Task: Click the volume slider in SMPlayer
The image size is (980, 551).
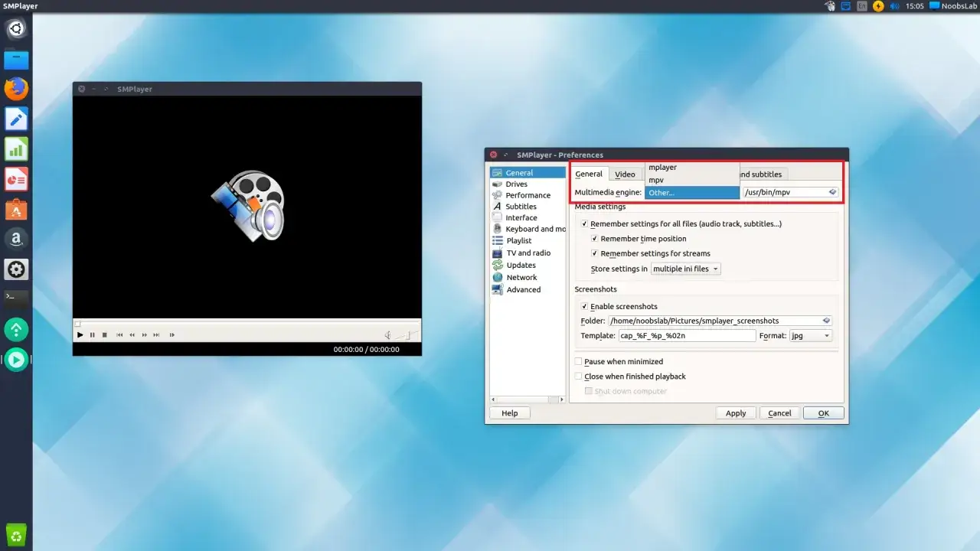Action: tap(407, 334)
